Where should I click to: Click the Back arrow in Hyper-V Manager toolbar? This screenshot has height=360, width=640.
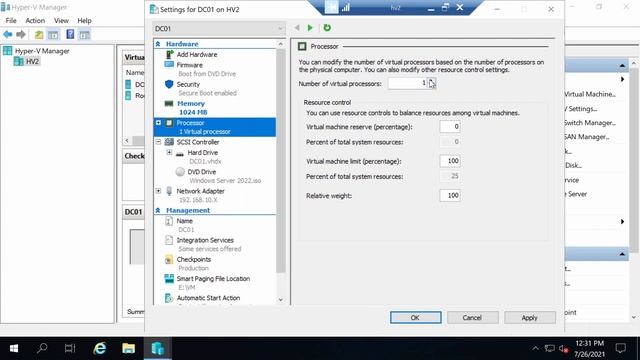pyautogui.click(x=7, y=34)
